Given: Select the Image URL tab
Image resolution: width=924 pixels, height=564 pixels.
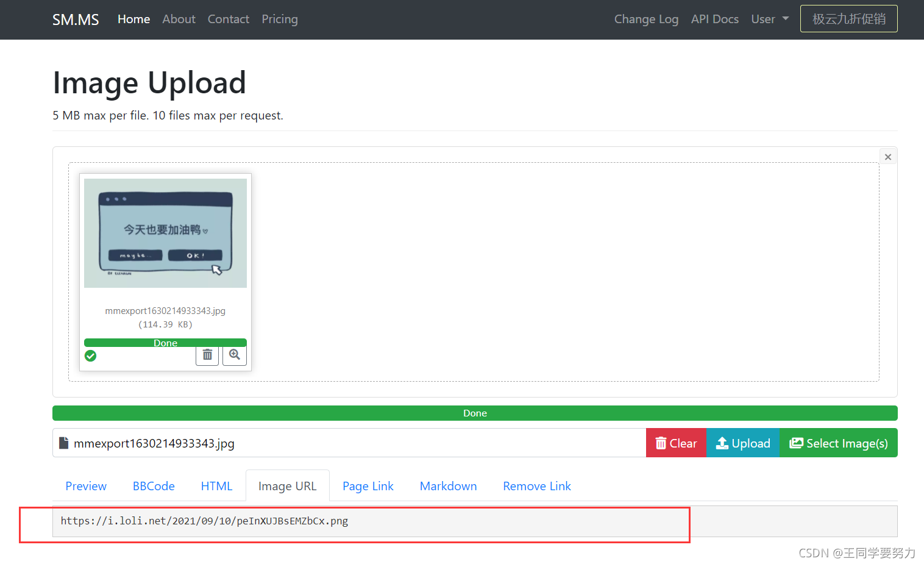Looking at the screenshot, I should click(x=288, y=486).
